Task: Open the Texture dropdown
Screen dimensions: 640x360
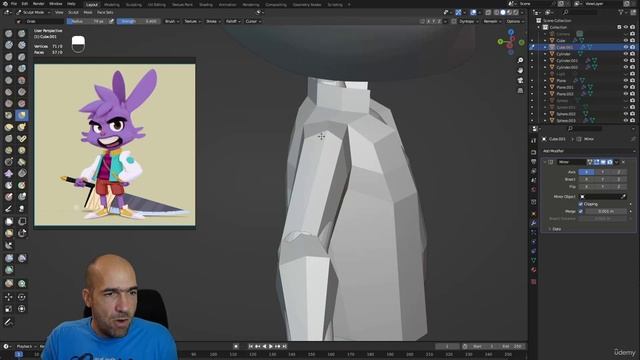Action: pyautogui.click(x=192, y=21)
